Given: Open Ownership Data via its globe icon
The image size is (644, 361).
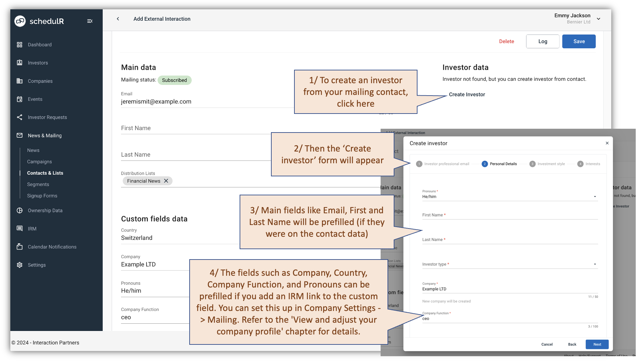Looking at the screenshot, I should [20, 210].
